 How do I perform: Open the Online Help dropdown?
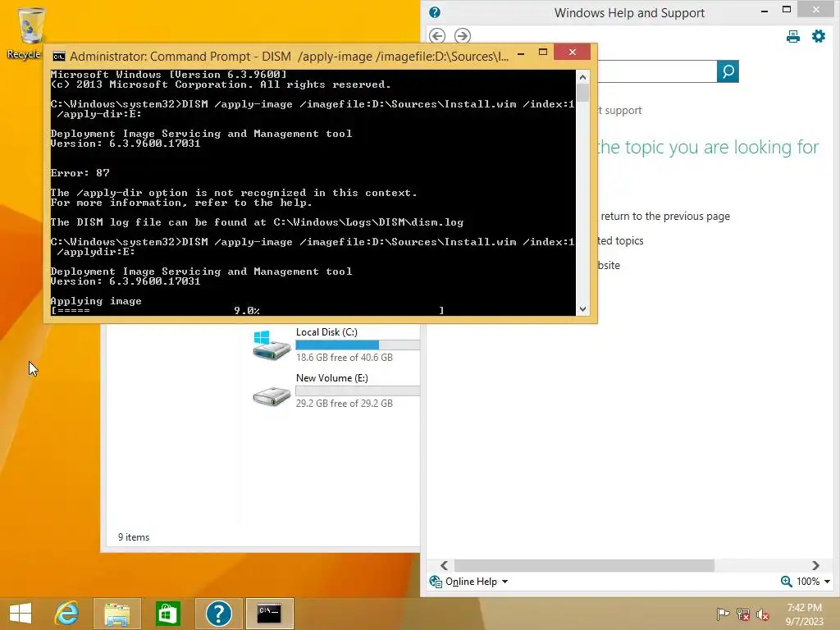coord(504,582)
